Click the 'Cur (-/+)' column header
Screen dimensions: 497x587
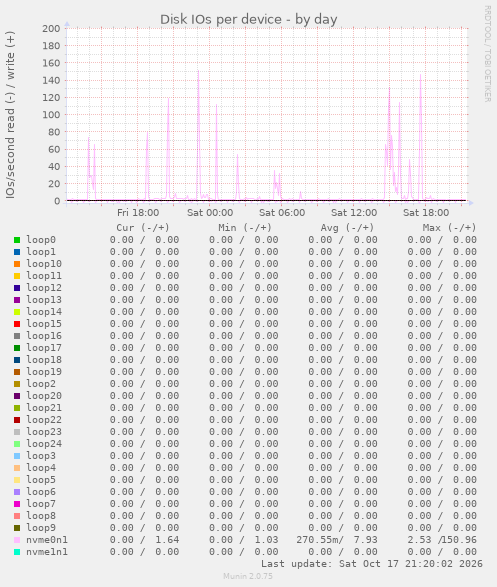pos(143,228)
